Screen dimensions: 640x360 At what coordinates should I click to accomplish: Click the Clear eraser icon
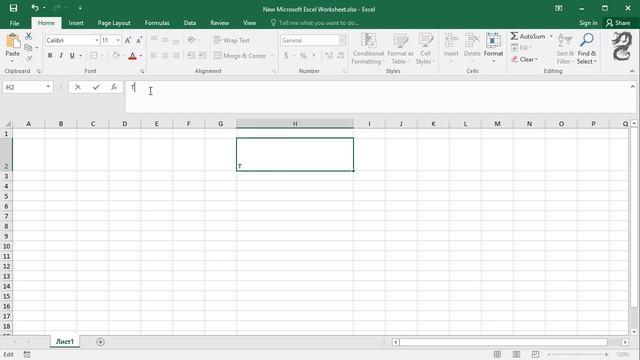point(514,59)
